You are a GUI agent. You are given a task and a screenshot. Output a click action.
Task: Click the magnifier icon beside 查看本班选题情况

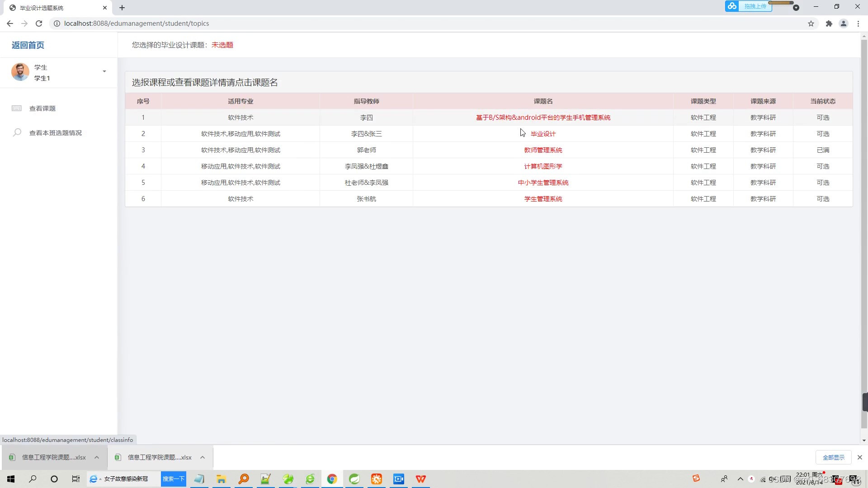pos(17,132)
